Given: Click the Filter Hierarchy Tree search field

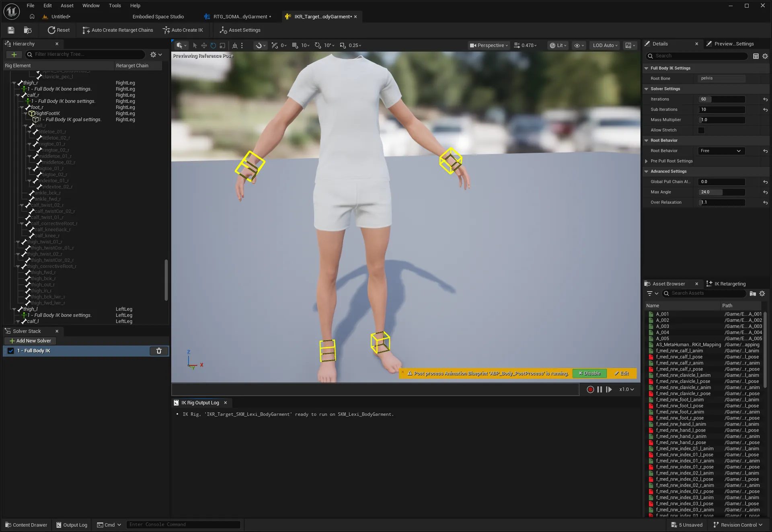Looking at the screenshot, I should click(x=85, y=54).
